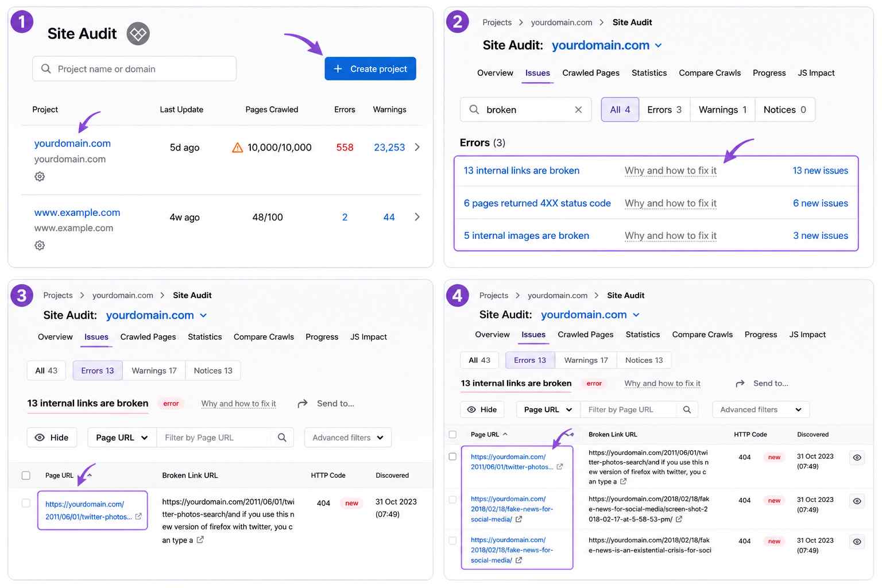Open settings gear under yourdomain.com project
Image resolution: width=882 pixels, height=588 pixels.
coord(40,176)
